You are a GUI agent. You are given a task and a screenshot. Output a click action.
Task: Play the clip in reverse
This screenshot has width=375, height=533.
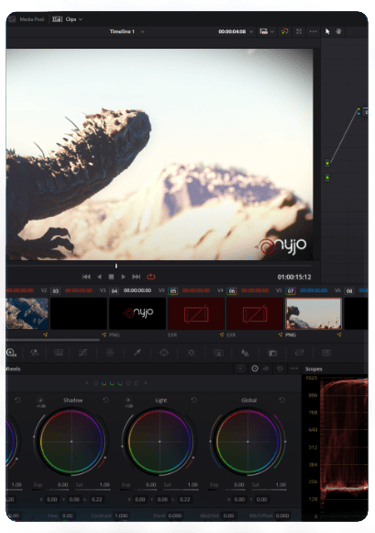[x=99, y=277]
